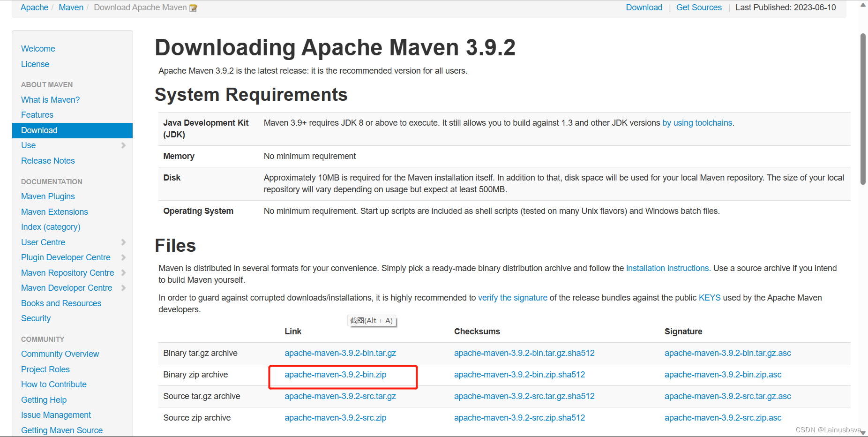Click the 'Signature' column header

[x=683, y=332]
